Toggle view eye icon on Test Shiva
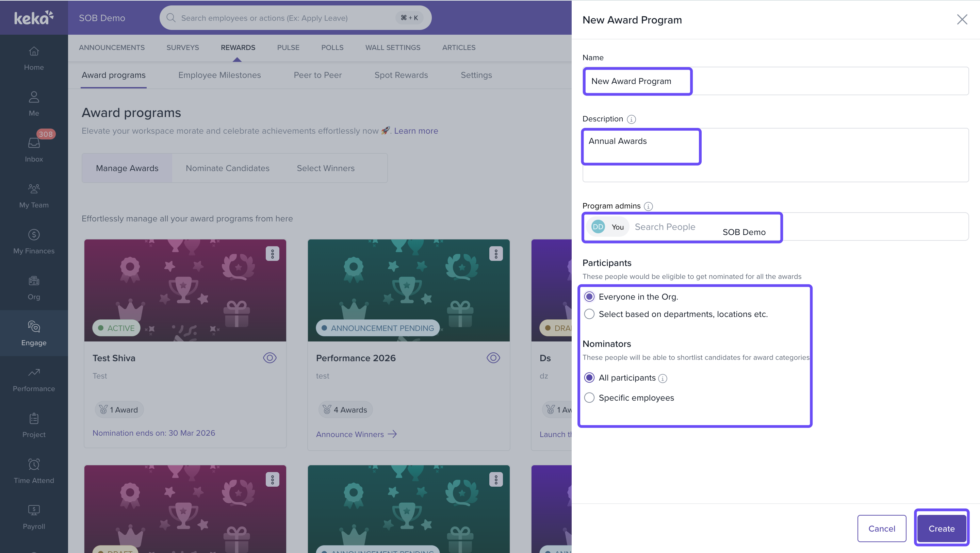 270,358
